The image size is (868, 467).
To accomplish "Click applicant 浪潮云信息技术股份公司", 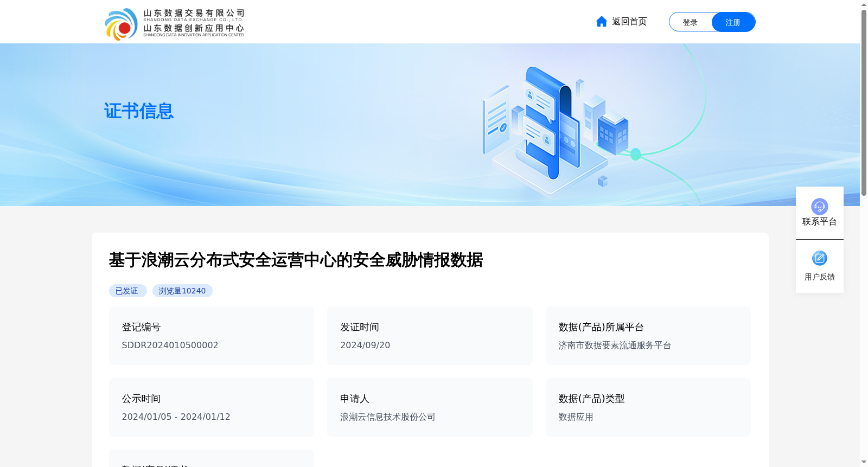I will 387,417.
